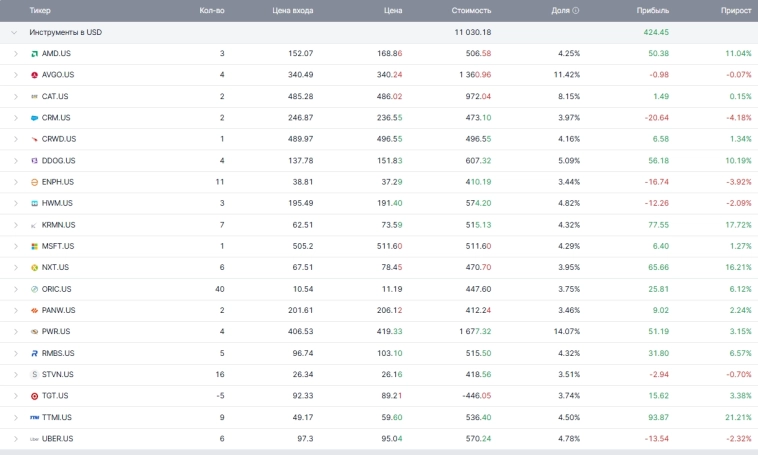
Task: Click the TGT.US Target logo icon
Action: pyautogui.click(x=35, y=396)
